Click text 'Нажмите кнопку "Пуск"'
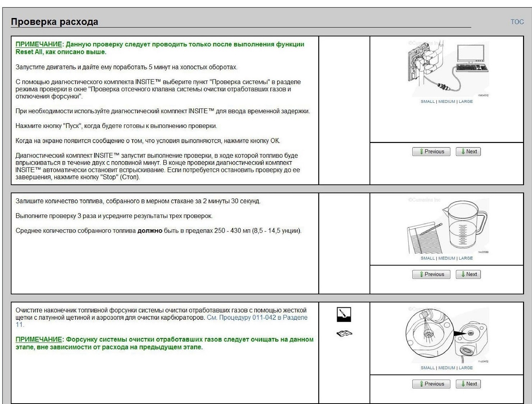 pyautogui.click(x=49, y=126)
